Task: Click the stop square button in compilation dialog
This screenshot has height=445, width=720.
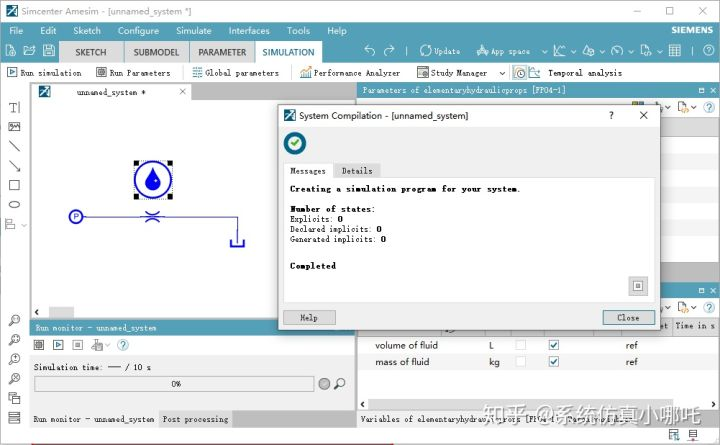Action: coord(638,286)
